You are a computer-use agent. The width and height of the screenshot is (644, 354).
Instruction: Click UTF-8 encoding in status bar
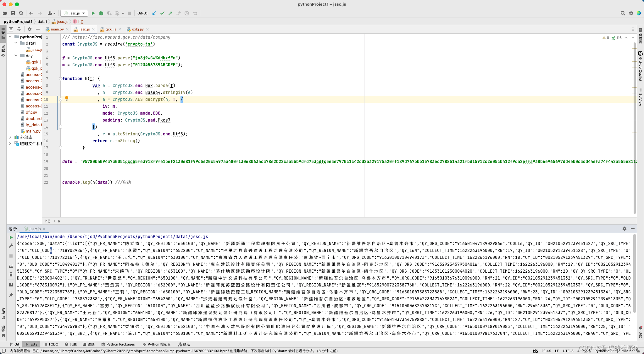click(568, 351)
